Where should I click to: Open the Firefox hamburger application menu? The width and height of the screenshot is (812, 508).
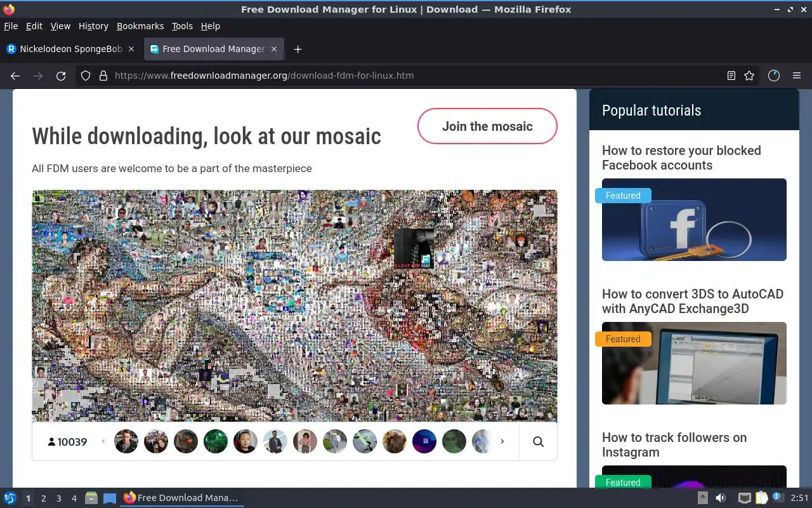click(797, 76)
